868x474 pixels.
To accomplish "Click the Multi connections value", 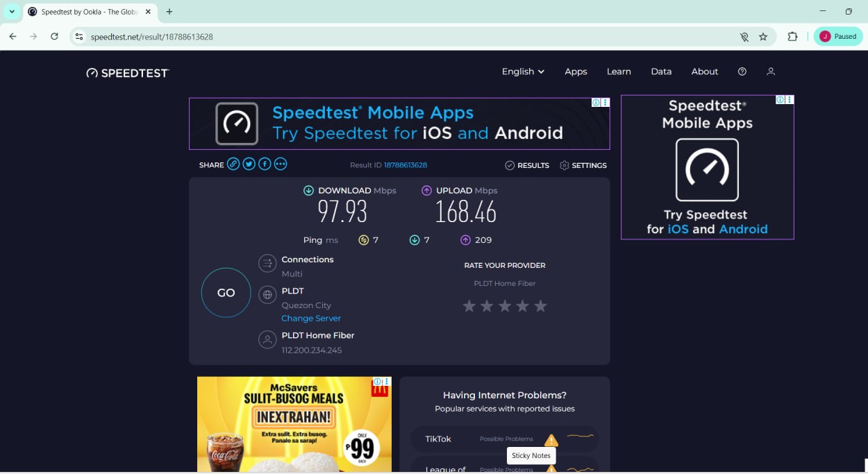I will point(292,274).
